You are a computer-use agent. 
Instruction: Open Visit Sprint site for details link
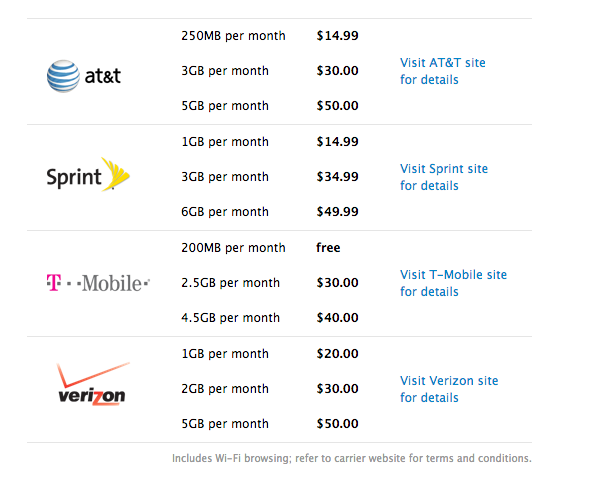point(444,177)
